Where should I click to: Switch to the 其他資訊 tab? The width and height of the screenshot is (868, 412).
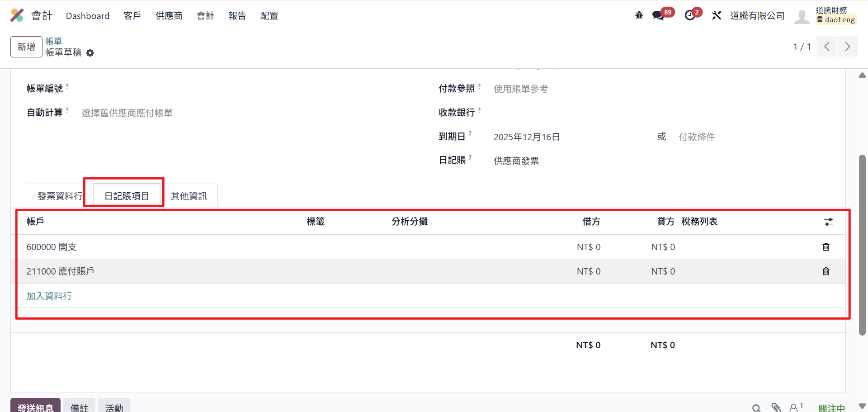189,196
